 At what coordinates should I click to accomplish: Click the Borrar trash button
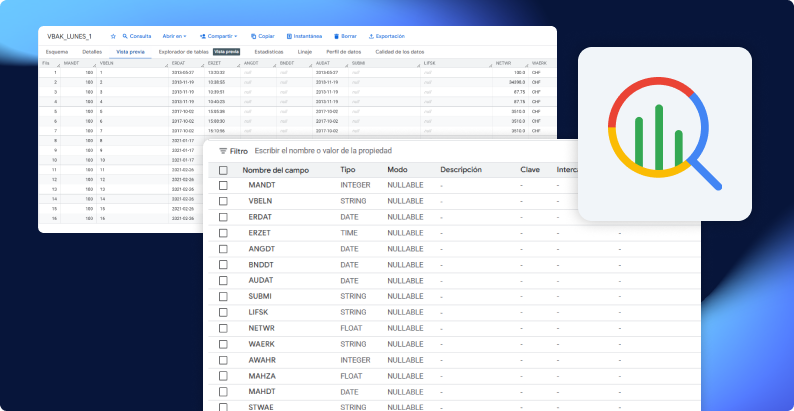pos(345,36)
